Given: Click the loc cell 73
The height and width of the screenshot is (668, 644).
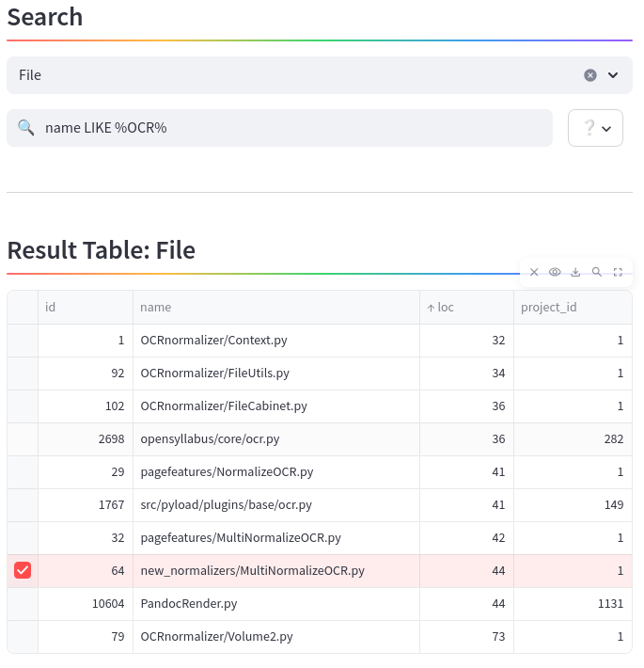Looking at the screenshot, I should [x=466, y=636].
